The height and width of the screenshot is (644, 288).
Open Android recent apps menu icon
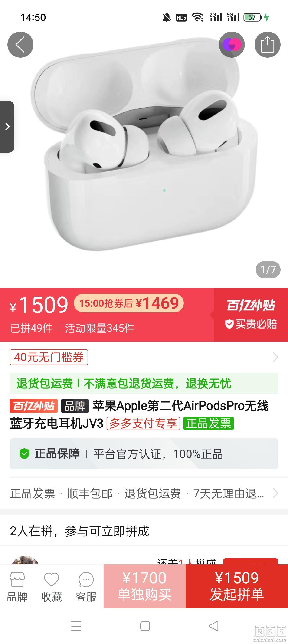coord(76,626)
